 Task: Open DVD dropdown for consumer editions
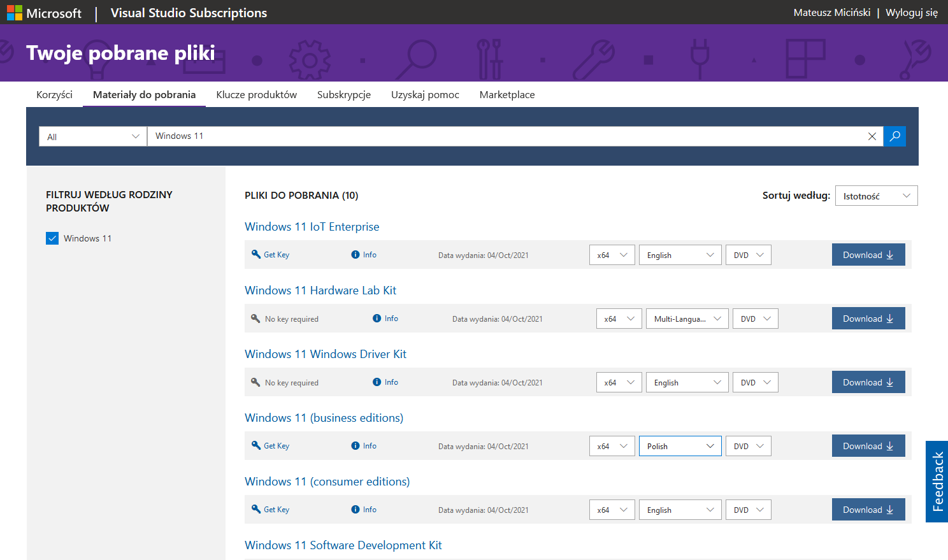pos(749,510)
